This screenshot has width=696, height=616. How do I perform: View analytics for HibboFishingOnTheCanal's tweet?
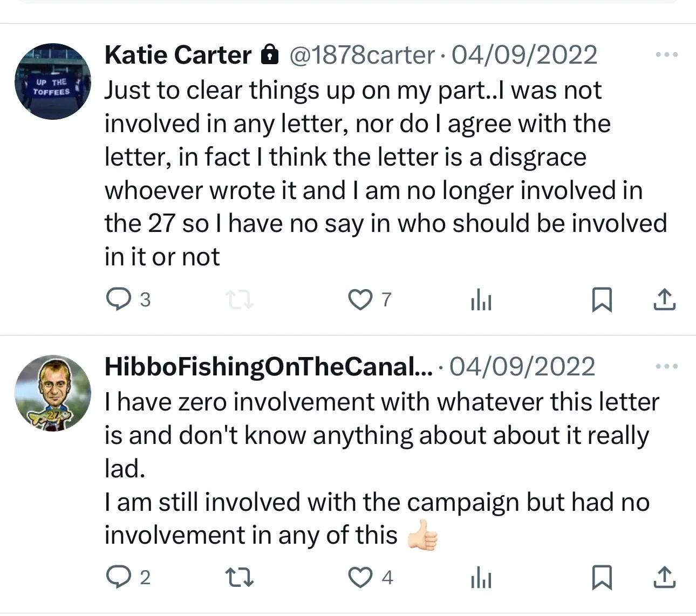point(481,578)
